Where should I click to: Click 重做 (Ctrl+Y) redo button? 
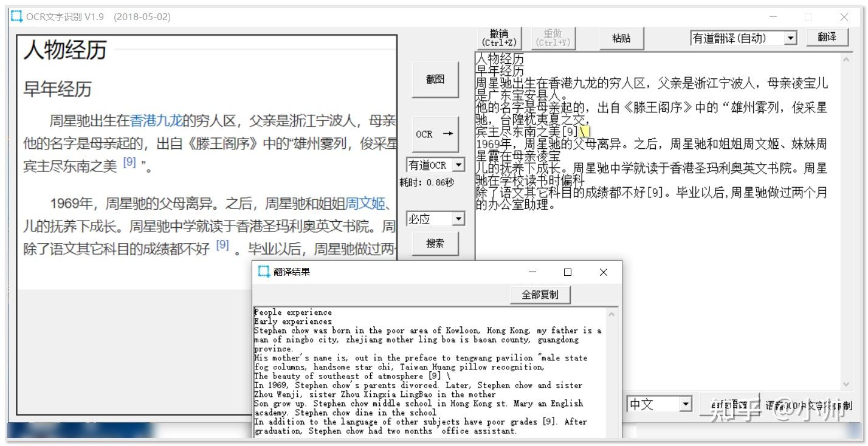553,37
